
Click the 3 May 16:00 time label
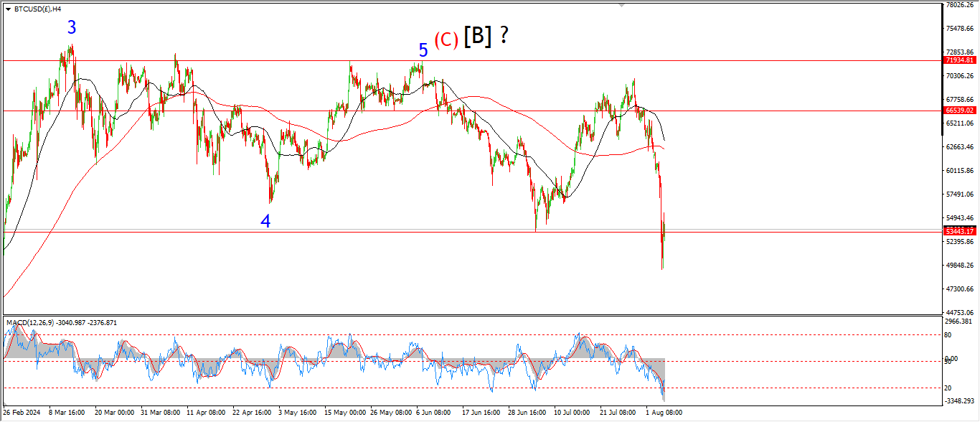(298, 413)
